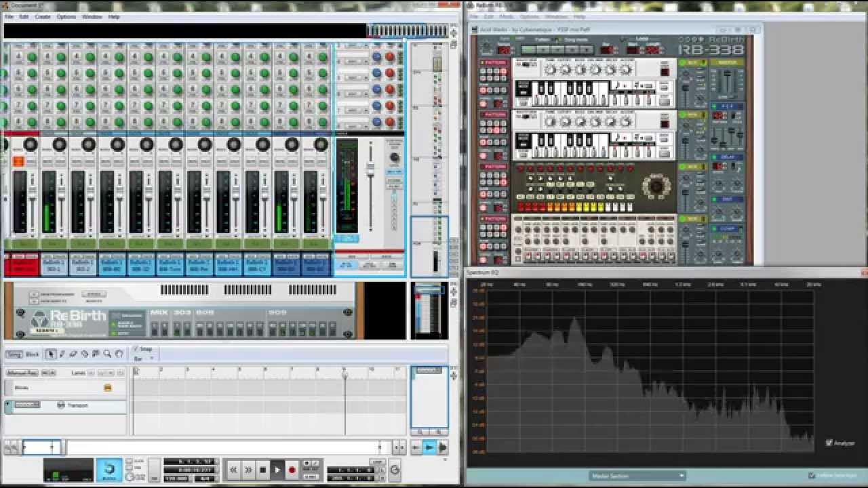Viewport: 868px width, 488px height.
Task: Click the 808 central instrument select dial
Action: point(656,185)
